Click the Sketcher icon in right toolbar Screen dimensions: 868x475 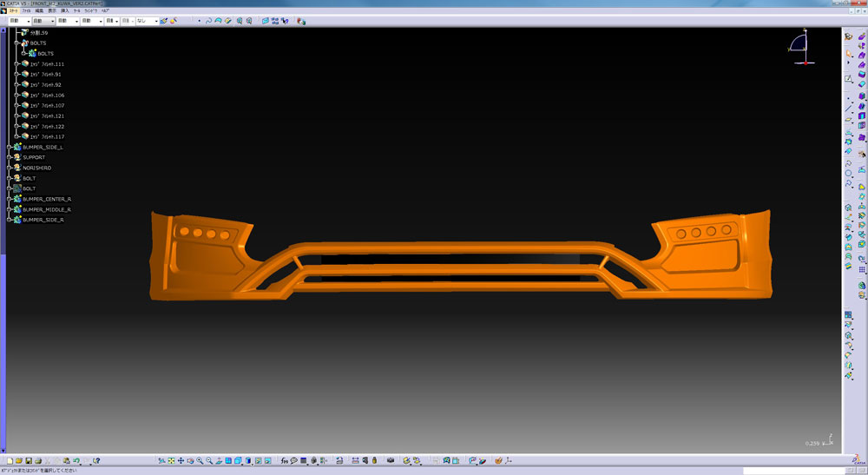click(849, 79)
